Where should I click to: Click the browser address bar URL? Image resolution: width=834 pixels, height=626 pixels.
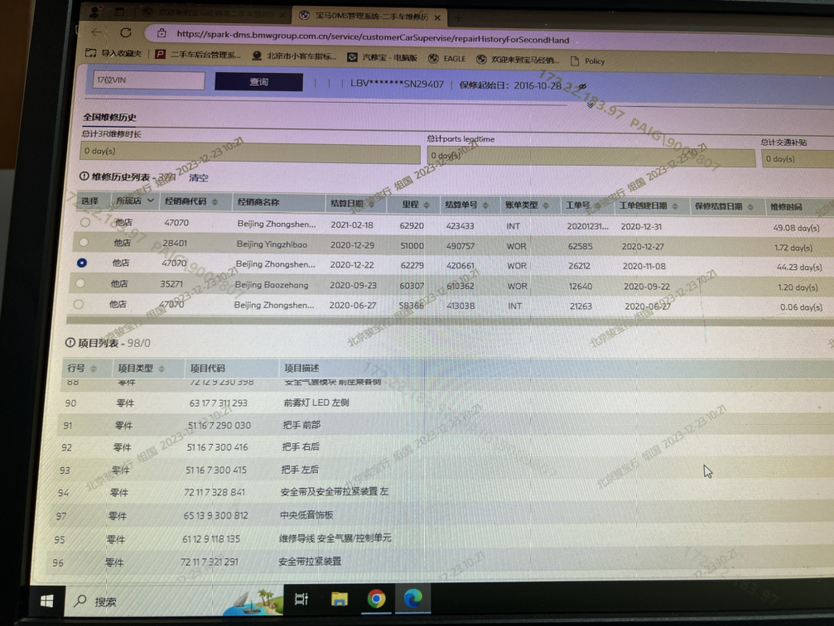(372, 38)
